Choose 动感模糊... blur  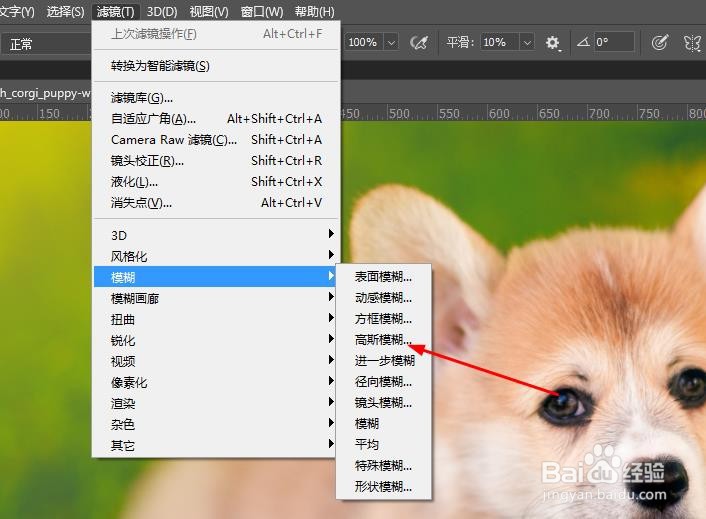384,298
